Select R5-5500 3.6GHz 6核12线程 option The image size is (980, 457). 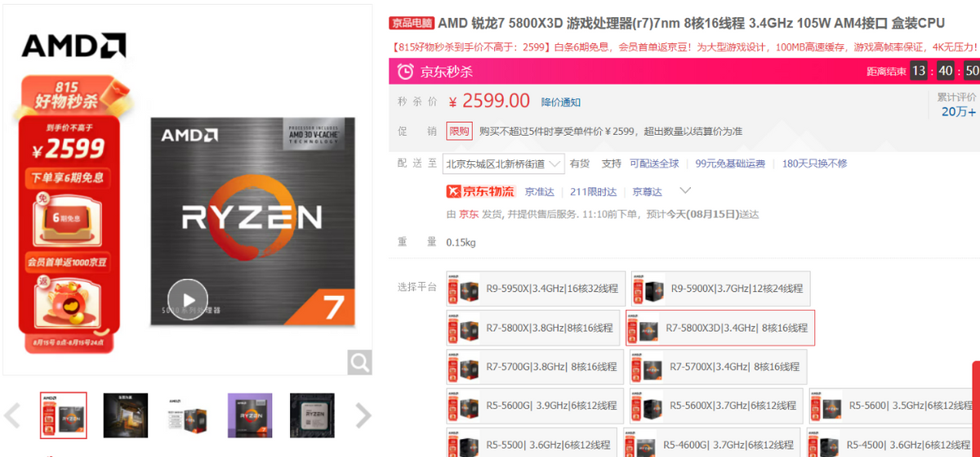pyautogui.click(x=532, y=442)
